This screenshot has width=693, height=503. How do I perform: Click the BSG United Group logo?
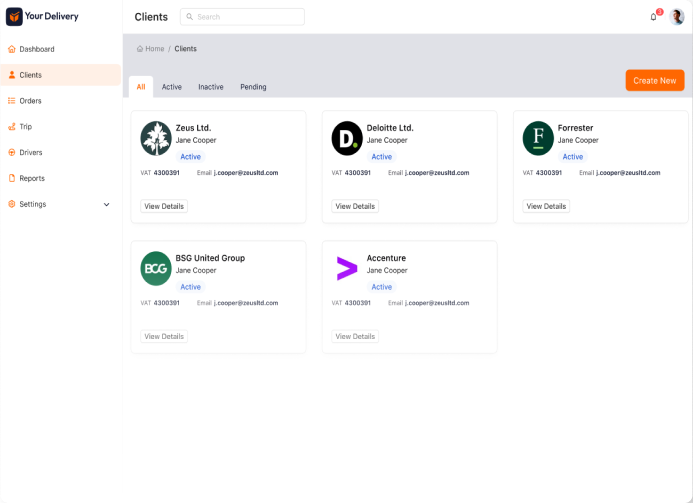pyautogui.click(x=156, y=269)
